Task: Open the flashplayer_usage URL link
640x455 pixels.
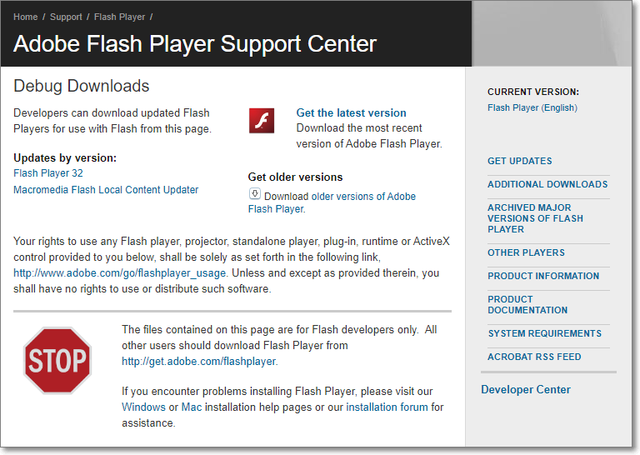Action: [120, 272]
